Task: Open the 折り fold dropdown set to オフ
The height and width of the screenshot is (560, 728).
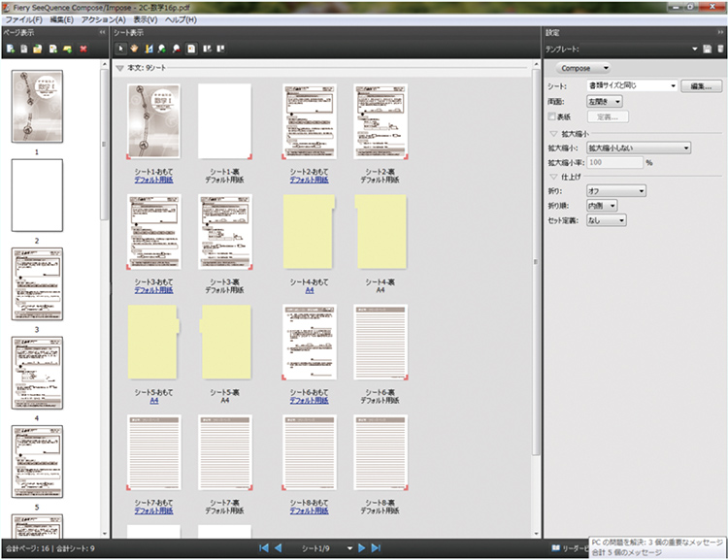Action: (x=615, y=191)
